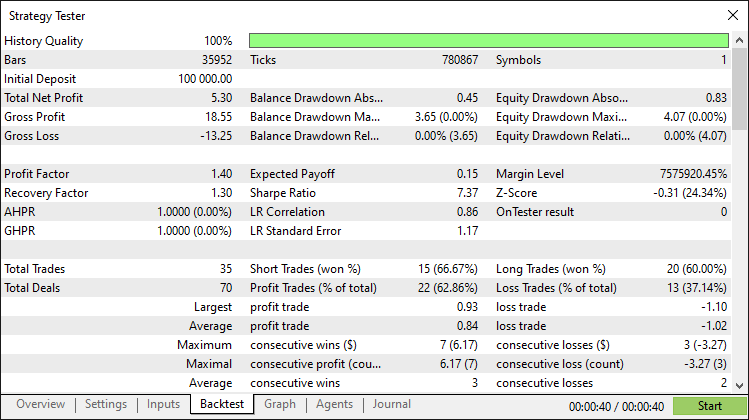Click the Total Trades label
This screenshot has height=420, width=749.
coord(36,269)
